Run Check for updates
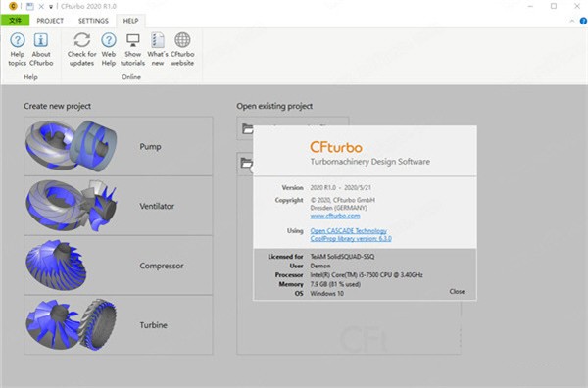The height and width of the screenshot is (388, 588). [x=81, y=50]
